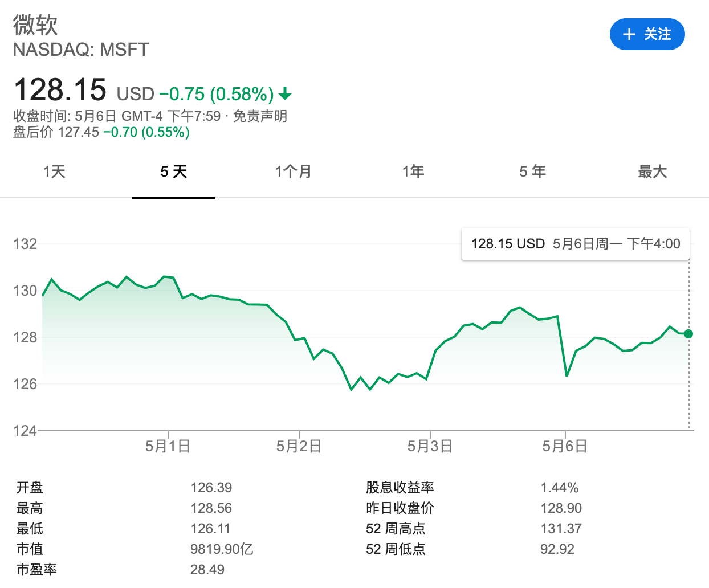Click the green dot chart marker

688,333
